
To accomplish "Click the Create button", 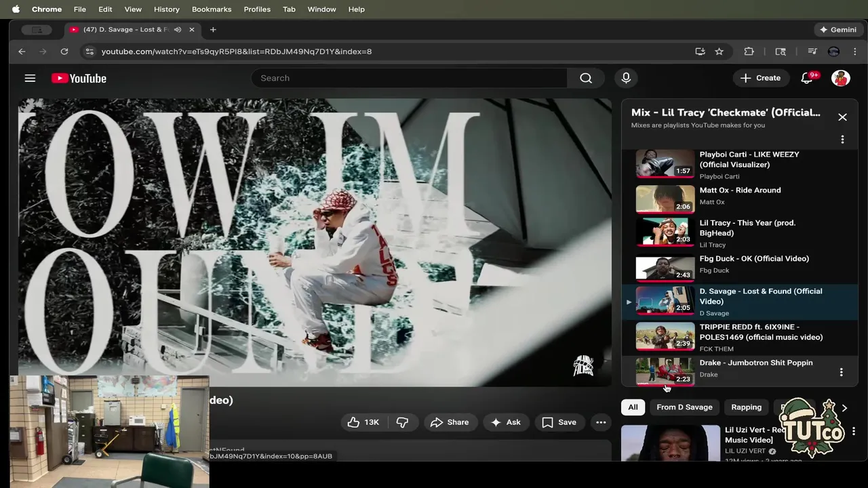I will coord(760,78).
